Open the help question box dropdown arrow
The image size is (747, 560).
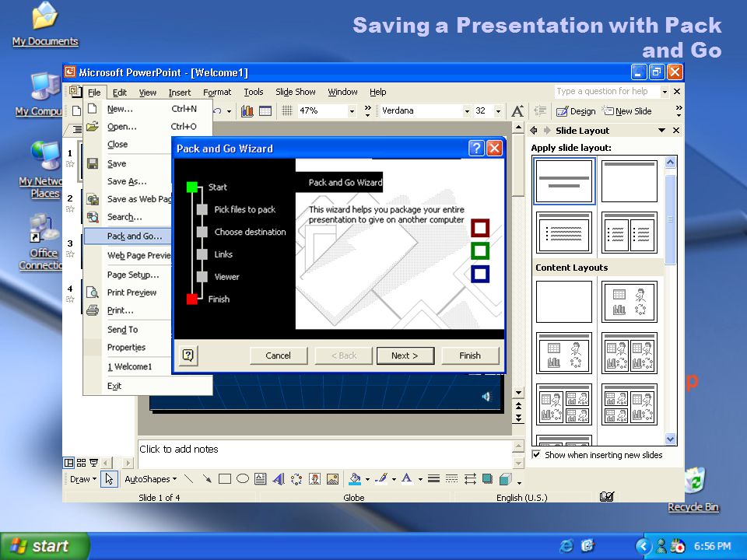pyautogui.click(x=665, y=92)
